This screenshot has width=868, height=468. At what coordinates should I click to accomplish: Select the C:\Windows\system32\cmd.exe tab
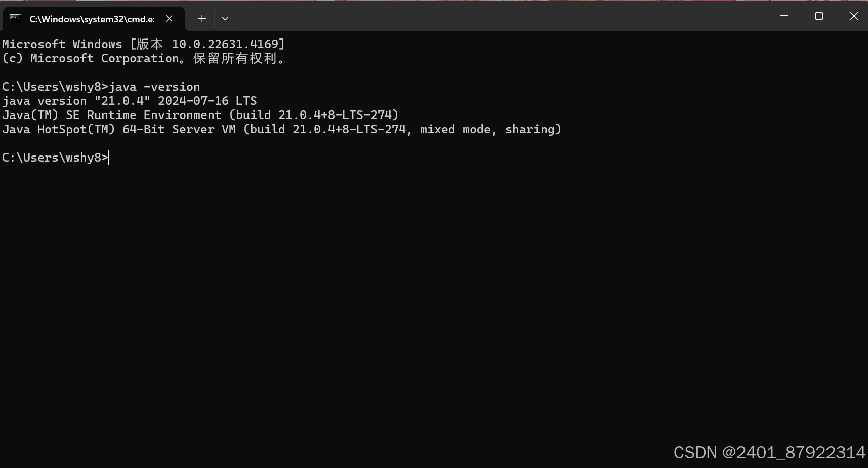click(91, 19)
